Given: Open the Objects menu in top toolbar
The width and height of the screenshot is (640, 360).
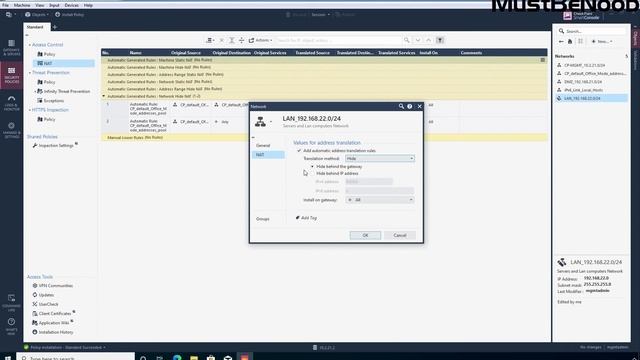Looking at the screenshot, I should [37, 15].
